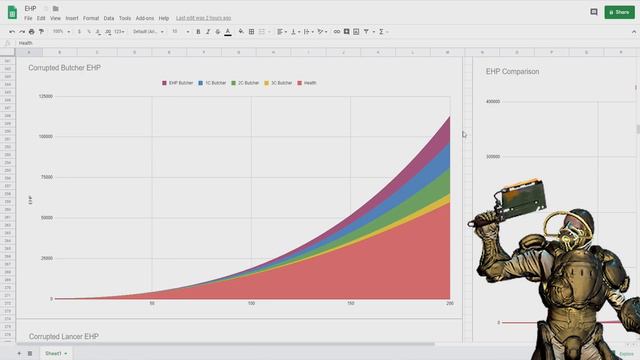Image resolution: width=640 pixels, height=360 pixels.
Task: Insert a comment
Action: 347,31
